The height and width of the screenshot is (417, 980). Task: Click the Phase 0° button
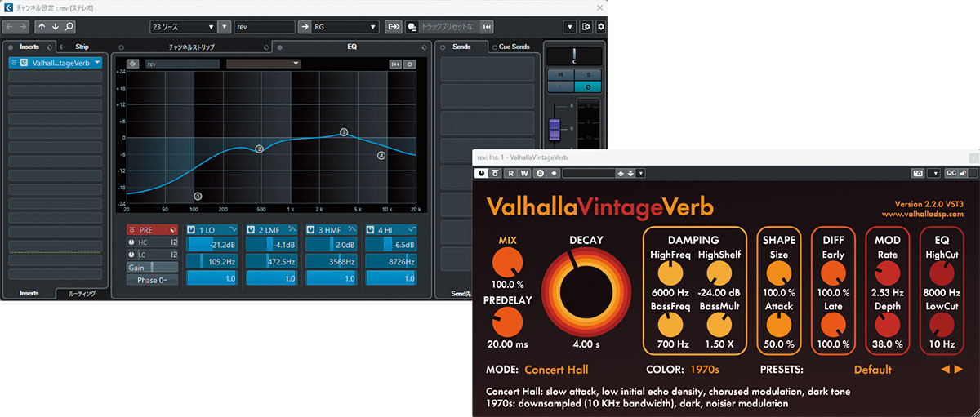point(152,280)
